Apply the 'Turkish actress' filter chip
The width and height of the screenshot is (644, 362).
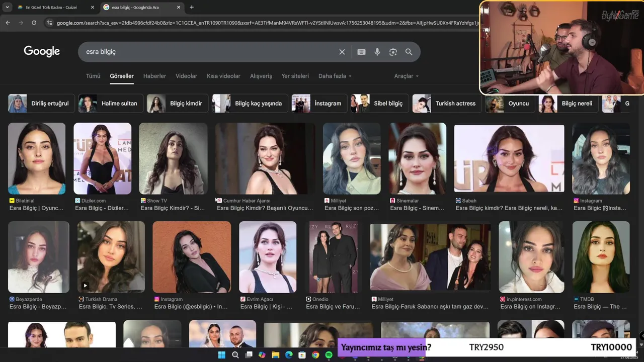pos(447,103)
